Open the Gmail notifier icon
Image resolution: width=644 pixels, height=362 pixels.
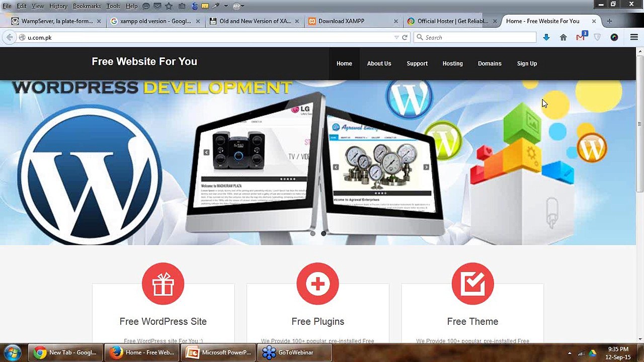coord(581,37)
